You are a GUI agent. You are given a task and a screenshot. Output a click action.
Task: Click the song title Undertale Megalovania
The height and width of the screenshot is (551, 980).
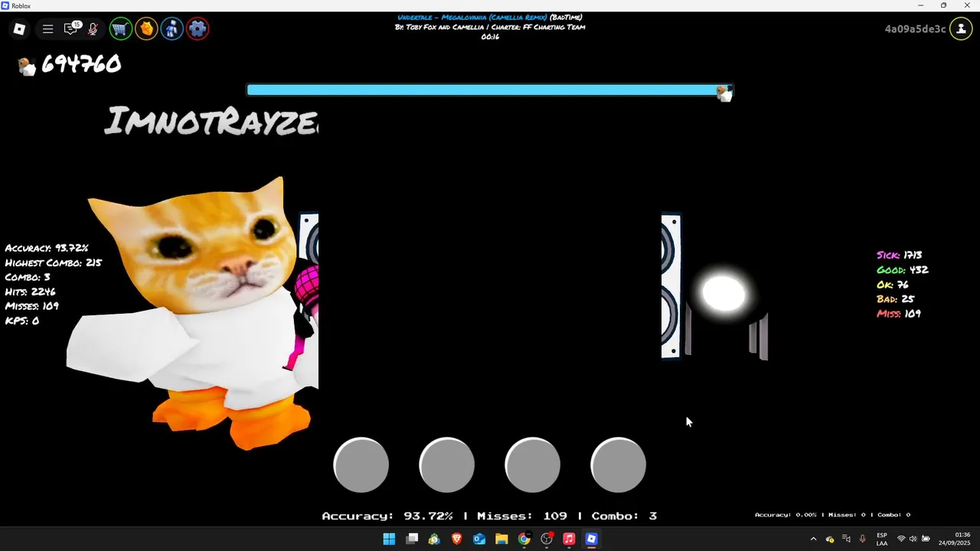coord(472,18)
